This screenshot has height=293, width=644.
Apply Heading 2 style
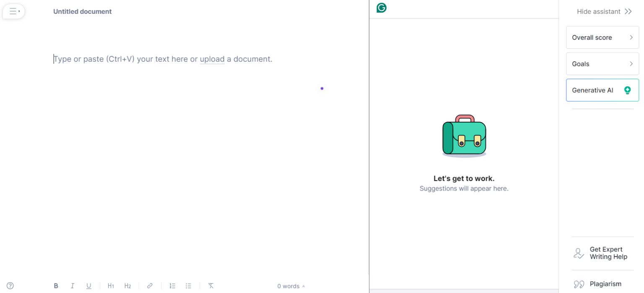coord(127,286)
